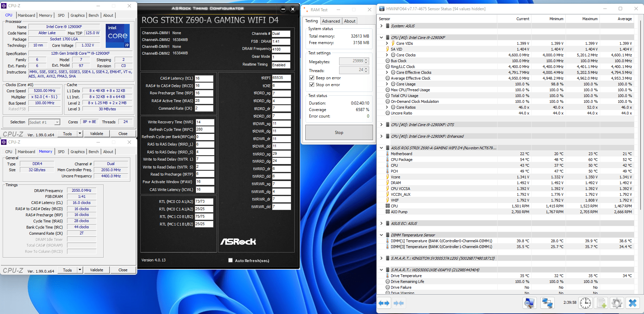Toggle Beep on error checkbox
This screenshot has width=644, height=314.
312,78
